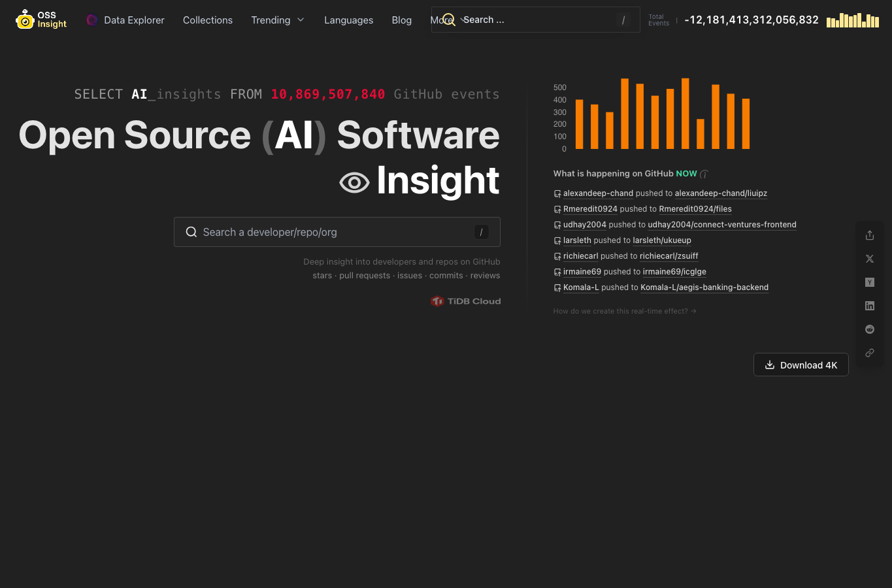Click the slash shortcut in main search box
The image size is (892, 588).
click(x=482, y=232)
